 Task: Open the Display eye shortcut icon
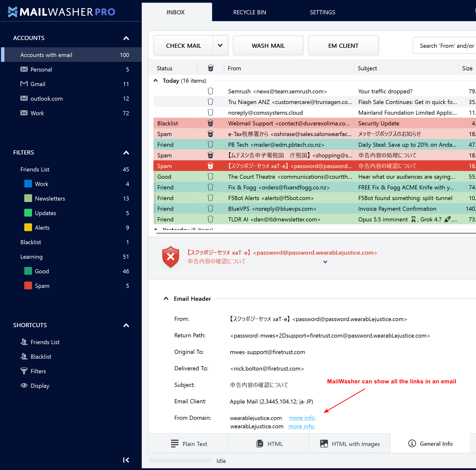(x=24, y=385)
